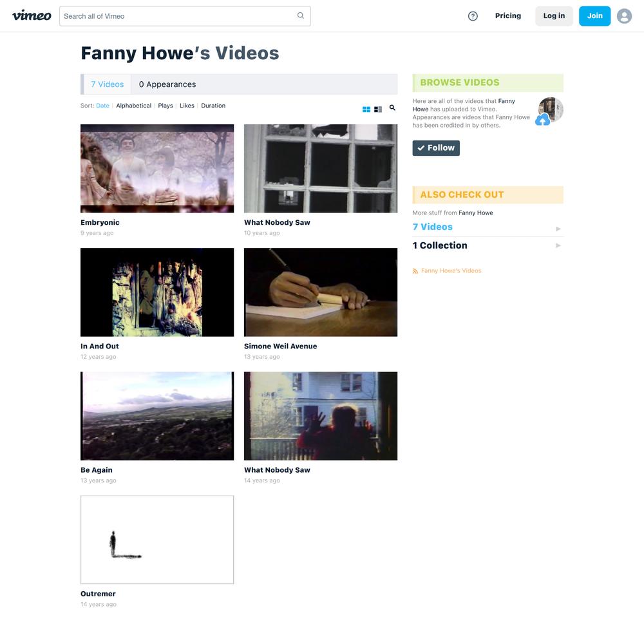Click the Be Again title

97,470
